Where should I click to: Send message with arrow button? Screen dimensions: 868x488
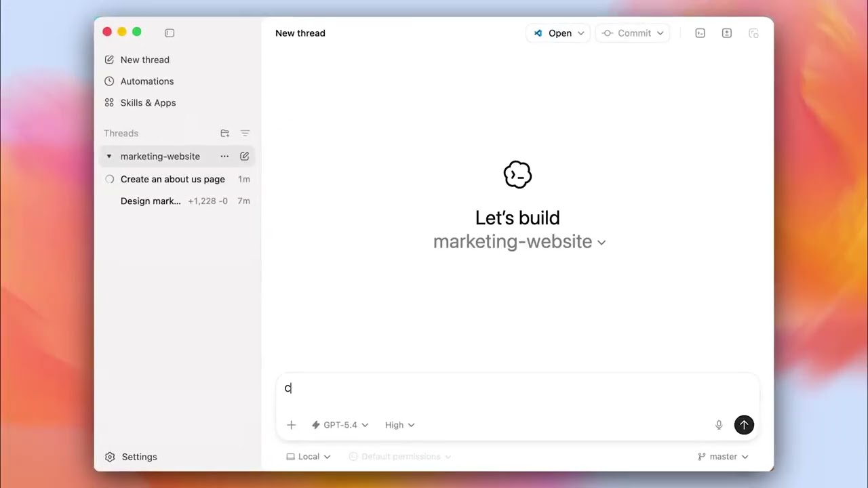click(x=744, y=425)
